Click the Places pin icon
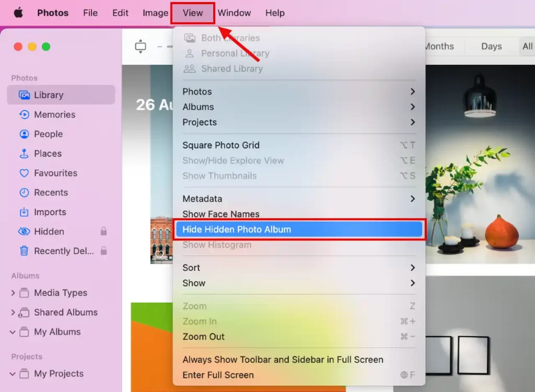 (x=24, y=153)
